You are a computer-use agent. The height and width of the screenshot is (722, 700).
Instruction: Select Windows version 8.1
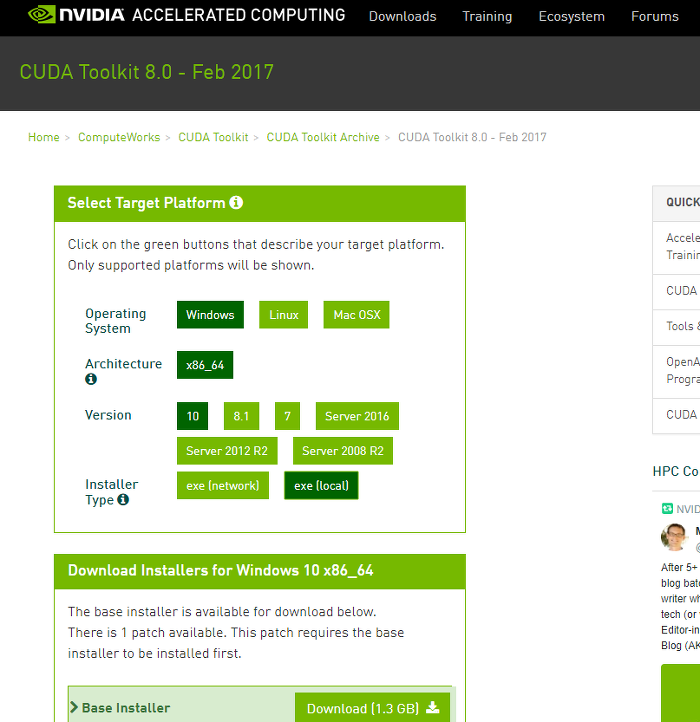[x=241, y=416]
